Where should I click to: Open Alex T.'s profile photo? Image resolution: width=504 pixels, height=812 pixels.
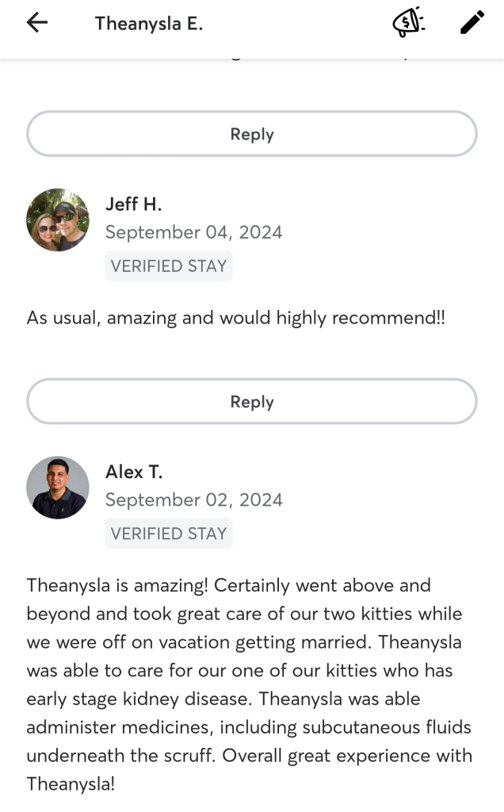(x=58, y=488)
